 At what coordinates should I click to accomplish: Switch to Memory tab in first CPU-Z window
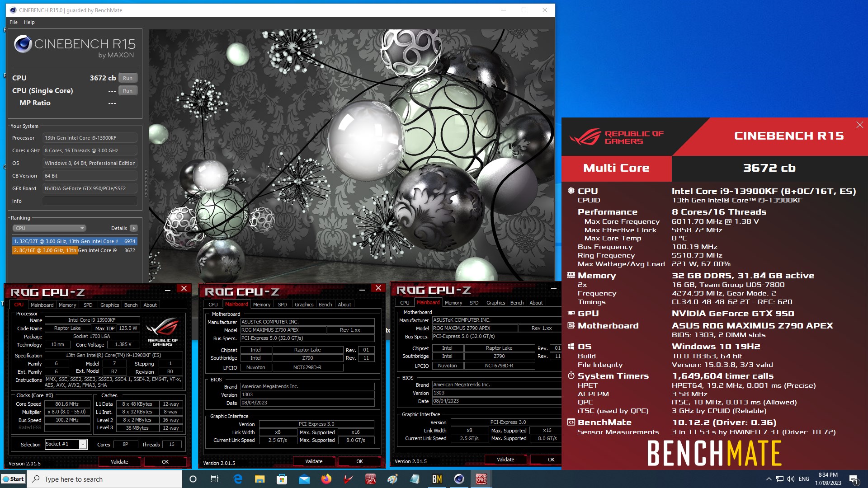point(67,305)
